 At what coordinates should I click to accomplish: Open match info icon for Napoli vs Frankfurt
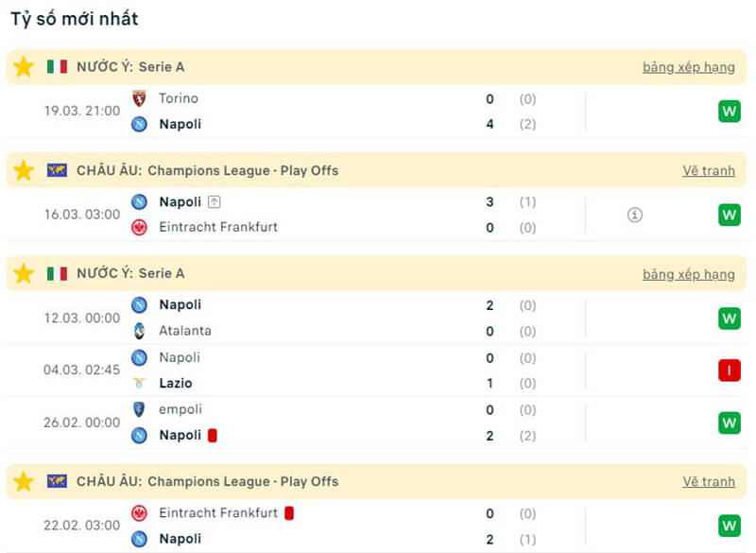(635, 215)
